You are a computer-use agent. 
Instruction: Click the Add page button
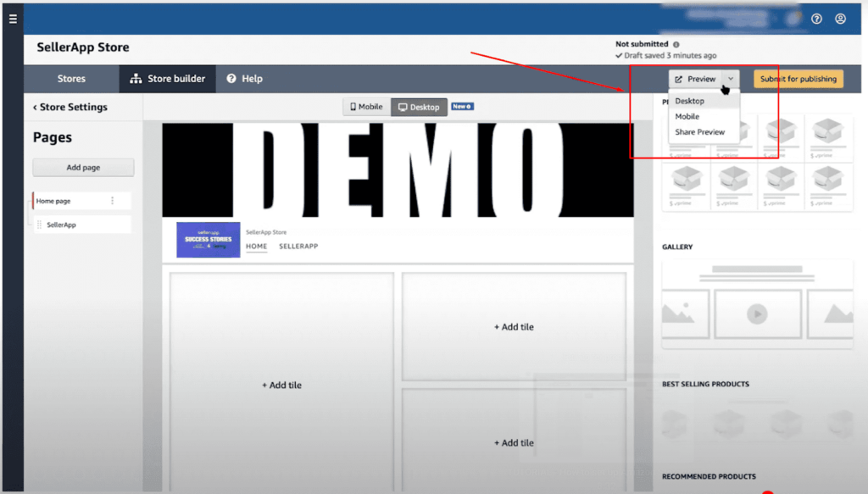(x=83, y=168)
